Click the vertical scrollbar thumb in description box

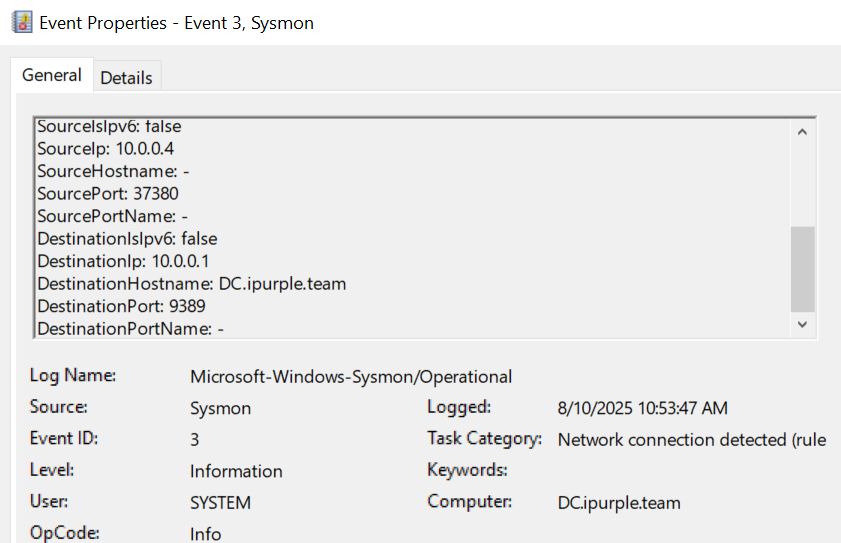coord(802,268)
